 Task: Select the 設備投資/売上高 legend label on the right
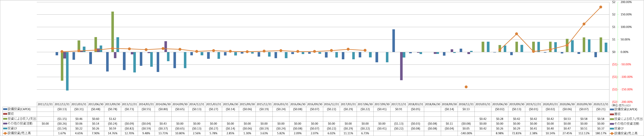626,133
